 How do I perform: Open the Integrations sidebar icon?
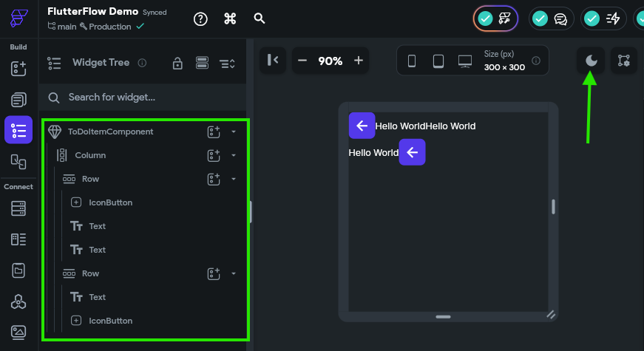coord(18,301)
